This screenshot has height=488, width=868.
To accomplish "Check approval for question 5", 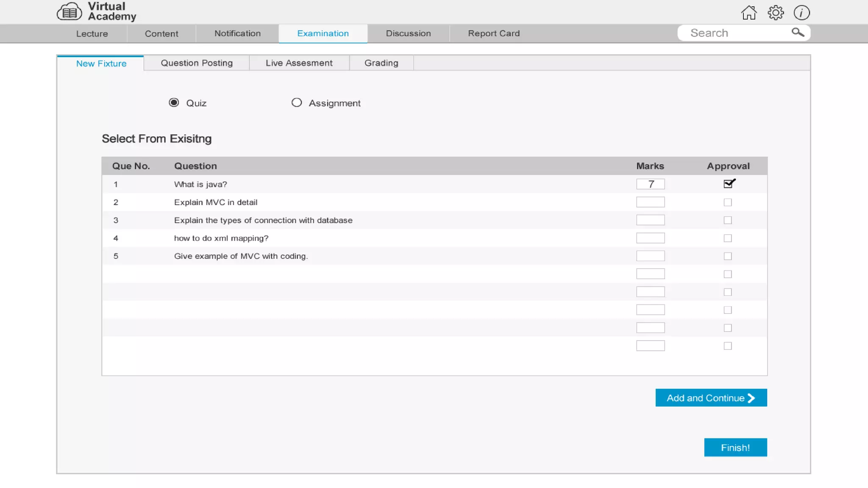I will tap(728, 256).
